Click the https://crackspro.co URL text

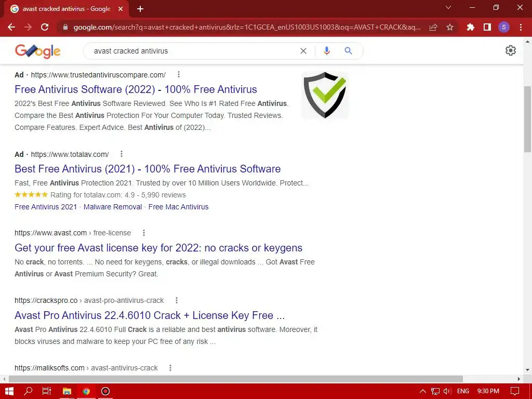coord(46,300)
